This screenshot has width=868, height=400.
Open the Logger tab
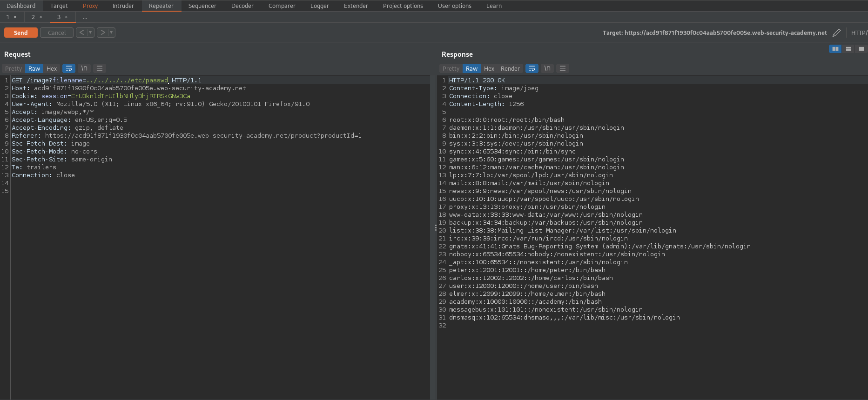(320, 6)
